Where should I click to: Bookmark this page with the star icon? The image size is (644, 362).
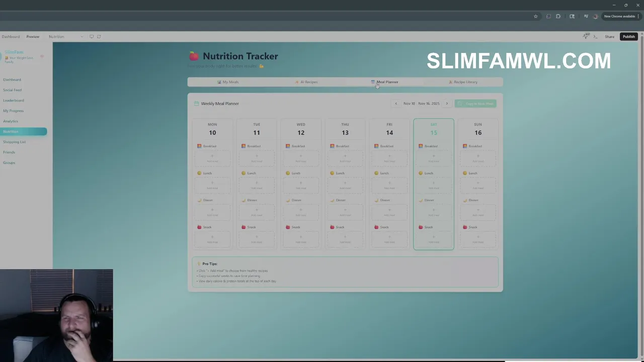click(536, 16)
